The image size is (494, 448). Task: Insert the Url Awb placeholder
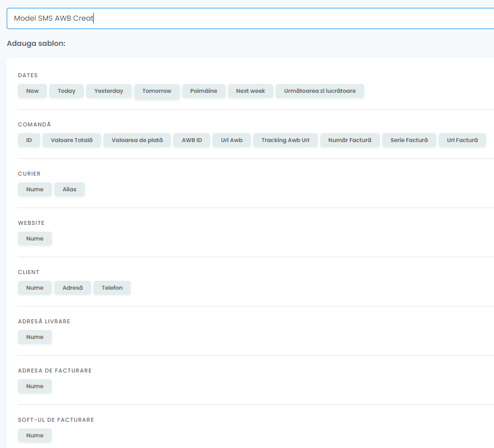(231, 140)
